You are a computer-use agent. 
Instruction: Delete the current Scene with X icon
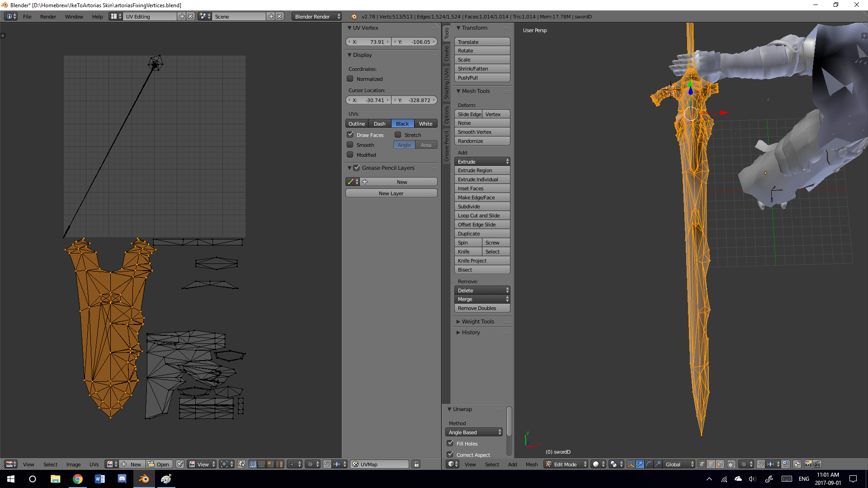point(279,16)
